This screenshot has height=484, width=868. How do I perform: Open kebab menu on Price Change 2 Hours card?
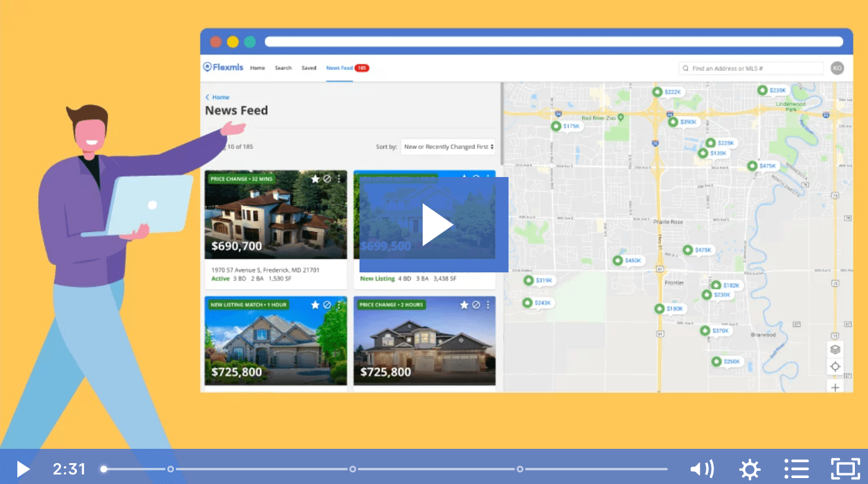click(488, 305)
